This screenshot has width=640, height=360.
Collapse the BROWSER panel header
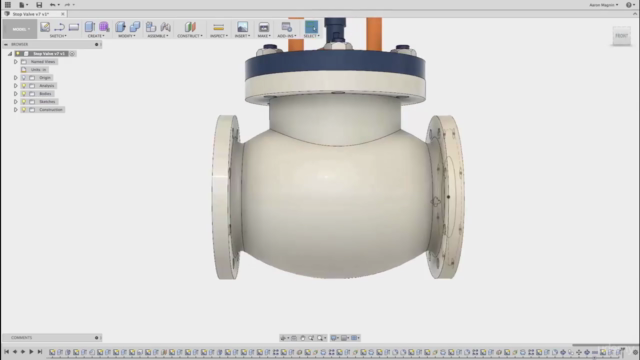[x=6, y=44]
